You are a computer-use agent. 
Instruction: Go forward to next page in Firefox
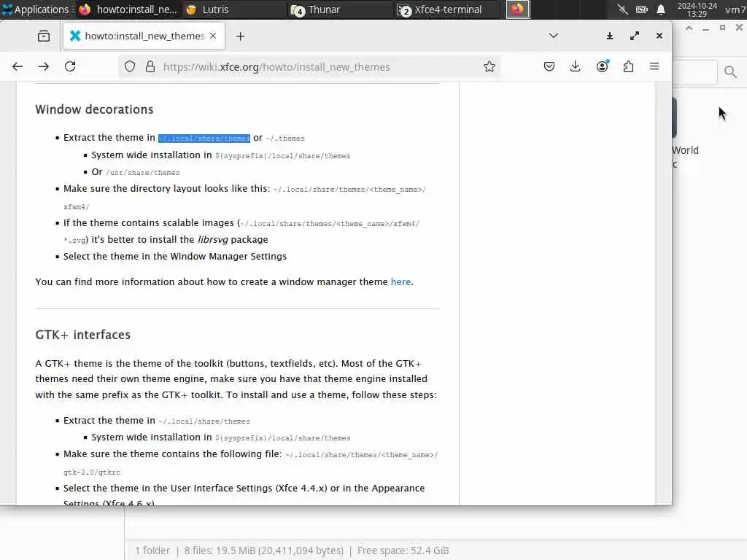coord(44,66)
